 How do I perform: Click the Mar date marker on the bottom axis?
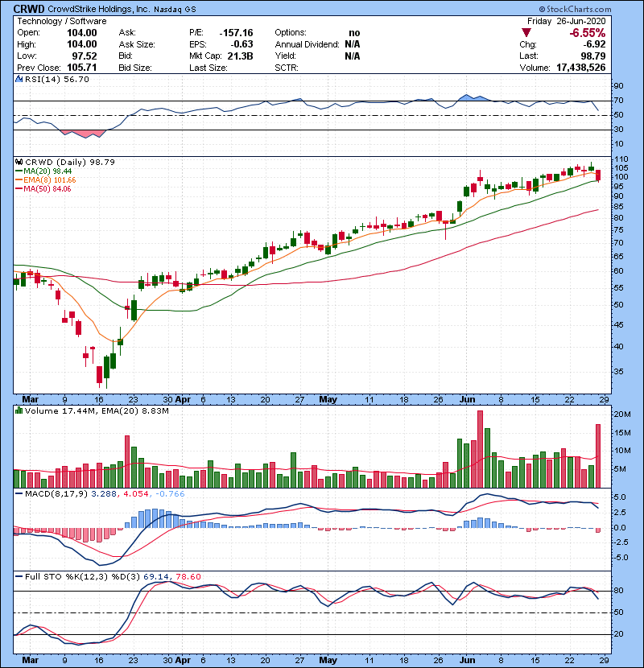point(31,660)
